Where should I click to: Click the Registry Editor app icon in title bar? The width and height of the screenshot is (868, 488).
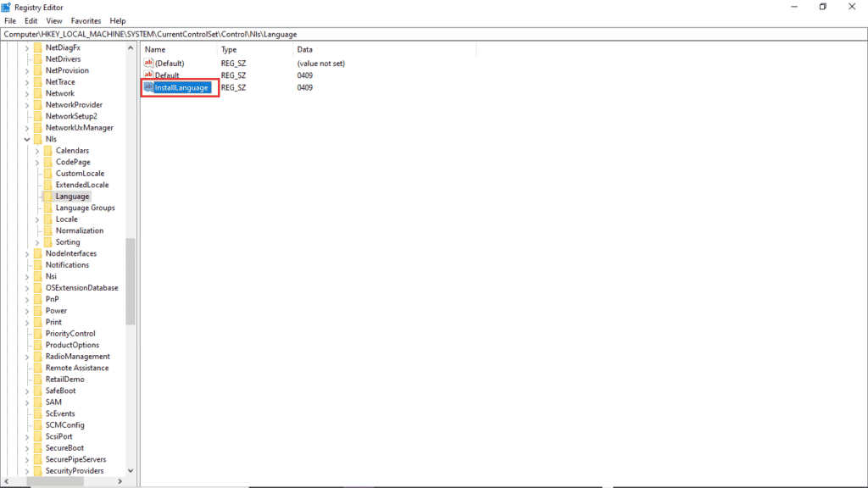(x=6, y=7)
